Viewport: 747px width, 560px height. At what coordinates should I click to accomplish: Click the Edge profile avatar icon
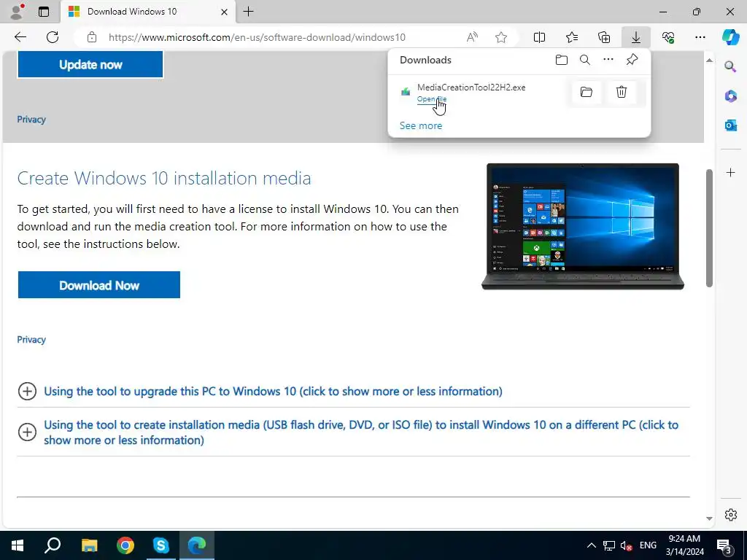(x=17, y=12)
